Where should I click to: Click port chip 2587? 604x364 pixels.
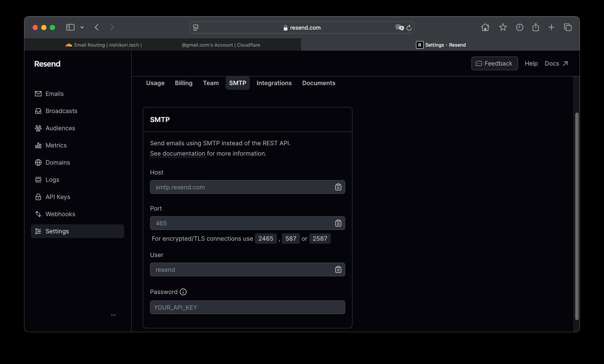pos(320,239)
